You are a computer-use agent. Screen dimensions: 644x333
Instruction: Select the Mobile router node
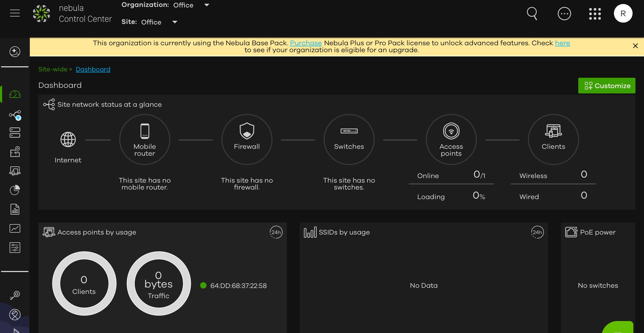pyautogui.click(x=145, y=139)
